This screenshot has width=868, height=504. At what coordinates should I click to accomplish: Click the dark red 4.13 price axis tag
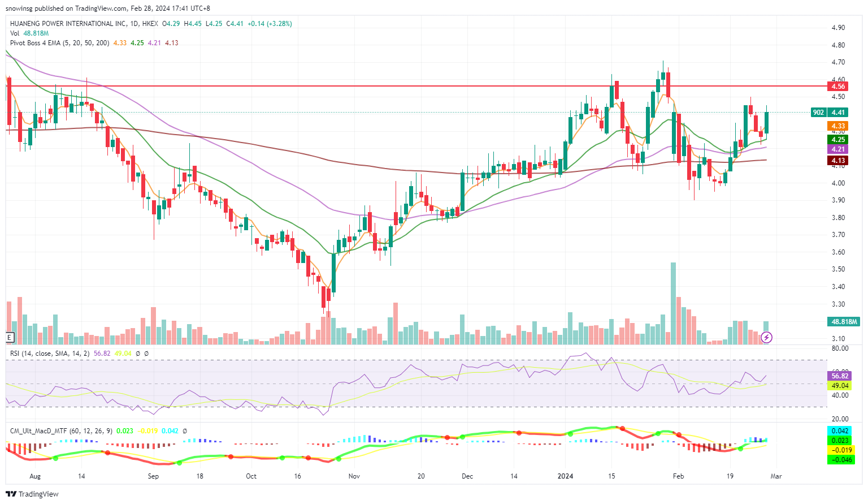pos(838,161)
